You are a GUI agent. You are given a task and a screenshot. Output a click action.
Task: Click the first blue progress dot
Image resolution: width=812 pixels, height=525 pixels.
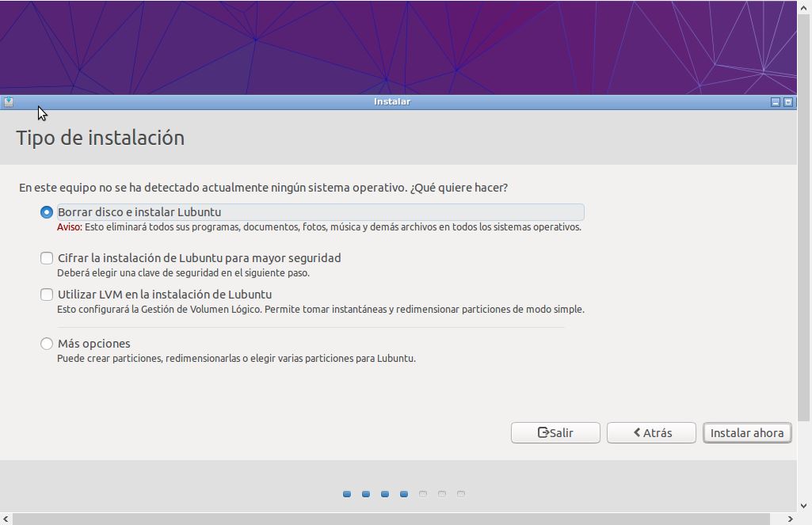347,494
